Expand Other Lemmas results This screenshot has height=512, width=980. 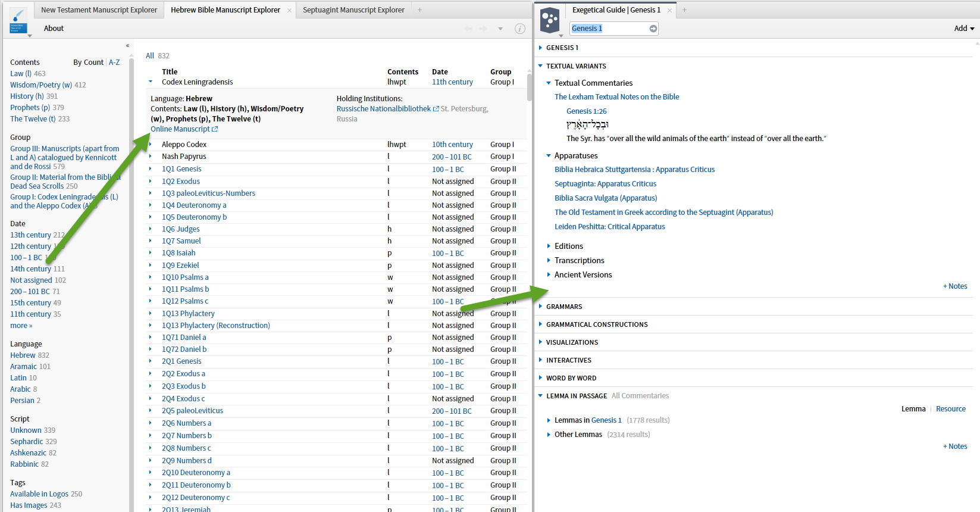click(x=549, y=435)
